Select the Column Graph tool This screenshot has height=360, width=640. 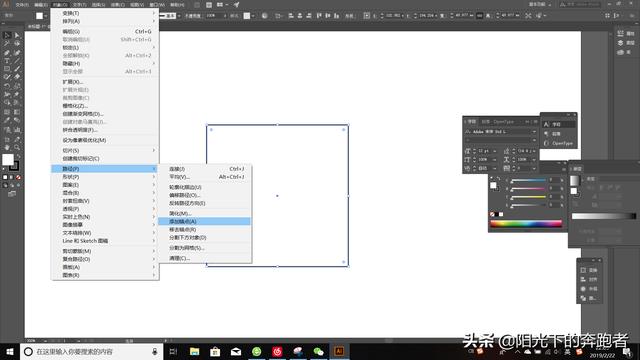coord(17,130)
